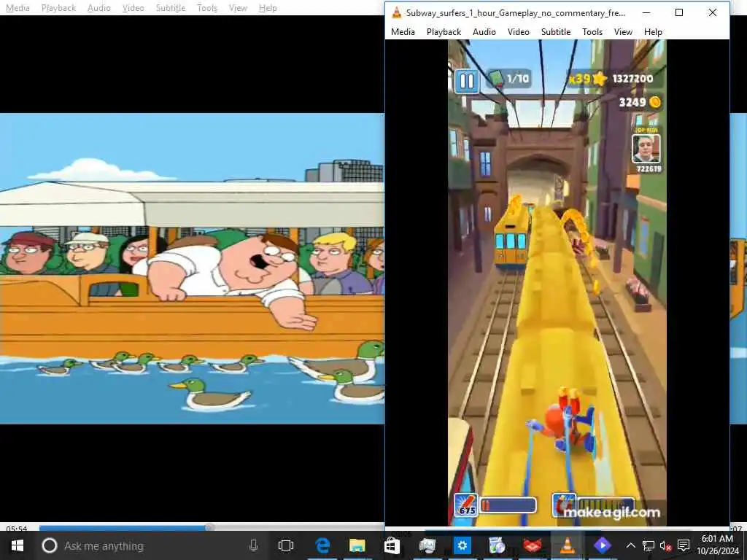747x560 pixels.
Task: Open Media menu in Subway Surfers VLC window
Action: [403, 32]
